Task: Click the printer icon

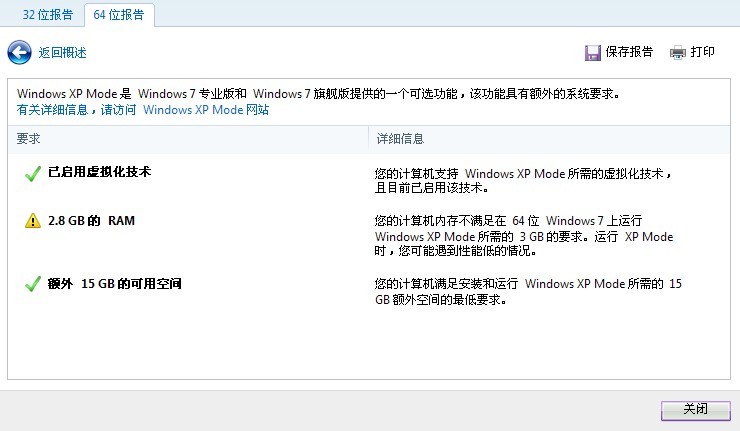Action: click(x=678, y=52)
